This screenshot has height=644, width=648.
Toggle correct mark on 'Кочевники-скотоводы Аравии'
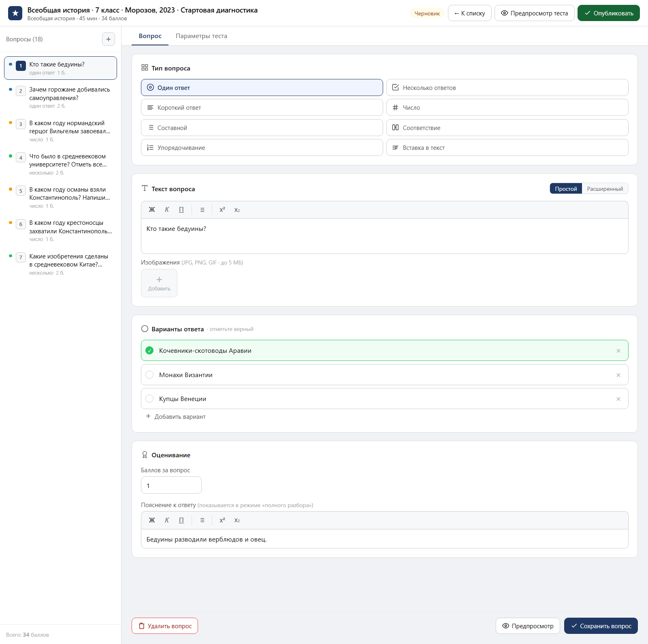pos(149,351)
